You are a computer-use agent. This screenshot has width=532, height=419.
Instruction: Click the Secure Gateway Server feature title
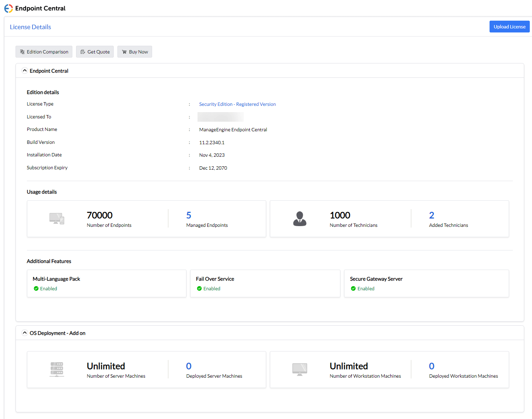[x=376, y=279]
